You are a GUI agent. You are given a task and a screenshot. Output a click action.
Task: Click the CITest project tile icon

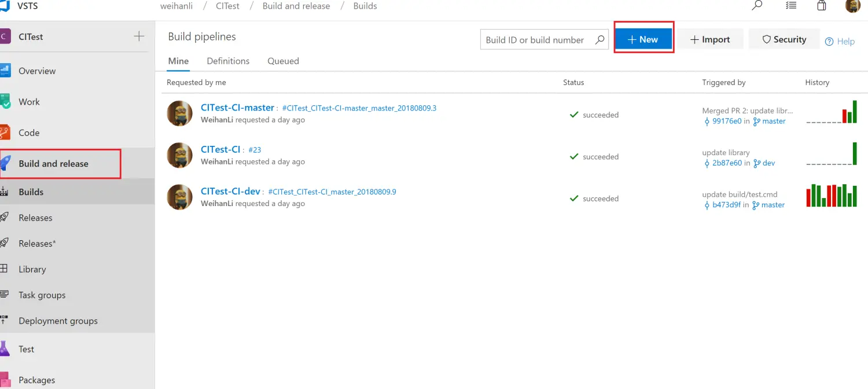click(x=5, y=36)
